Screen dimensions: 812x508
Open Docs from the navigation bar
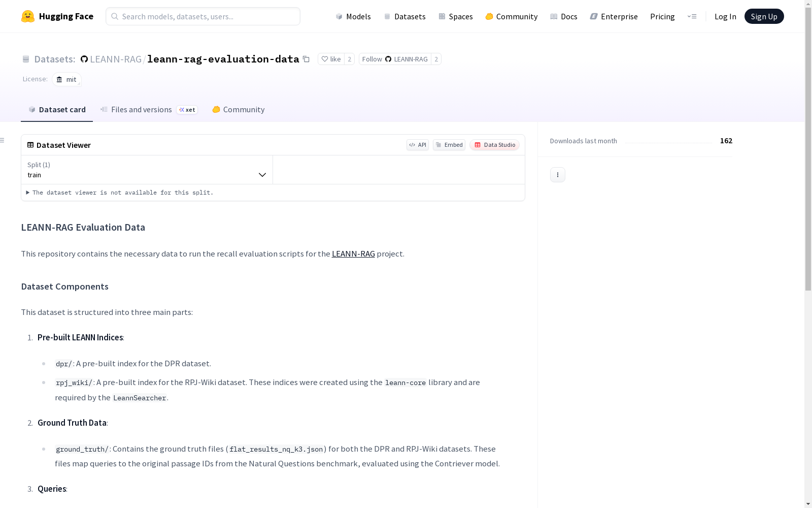point(564,16)
